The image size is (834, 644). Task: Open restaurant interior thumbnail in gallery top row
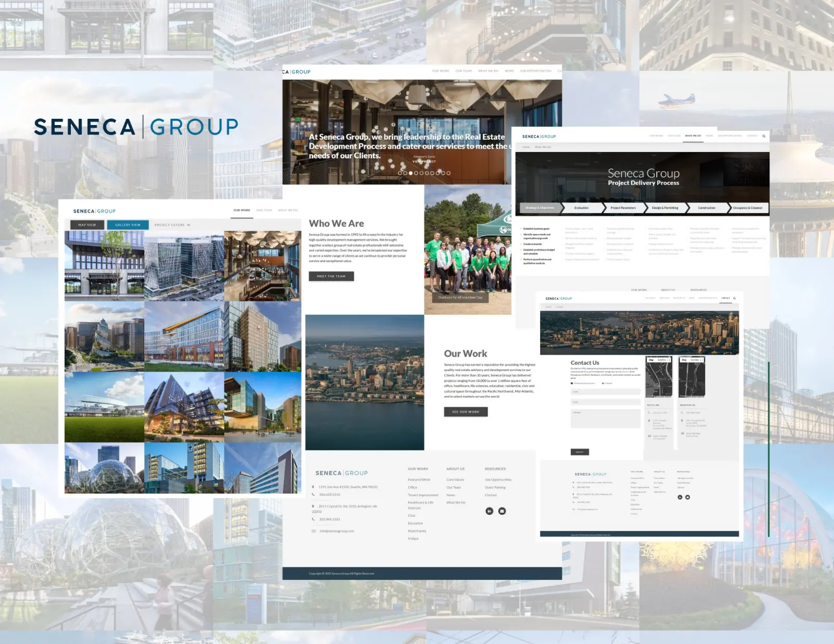[x=263, y=266]
